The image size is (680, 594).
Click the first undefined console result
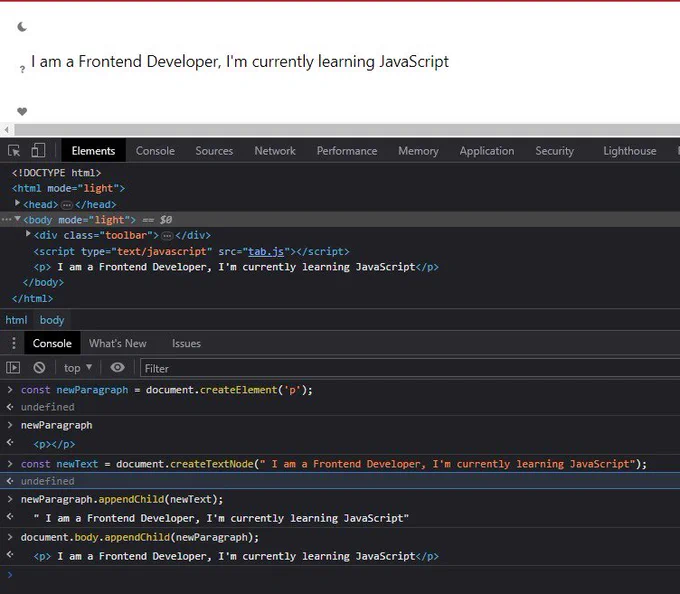48,407
